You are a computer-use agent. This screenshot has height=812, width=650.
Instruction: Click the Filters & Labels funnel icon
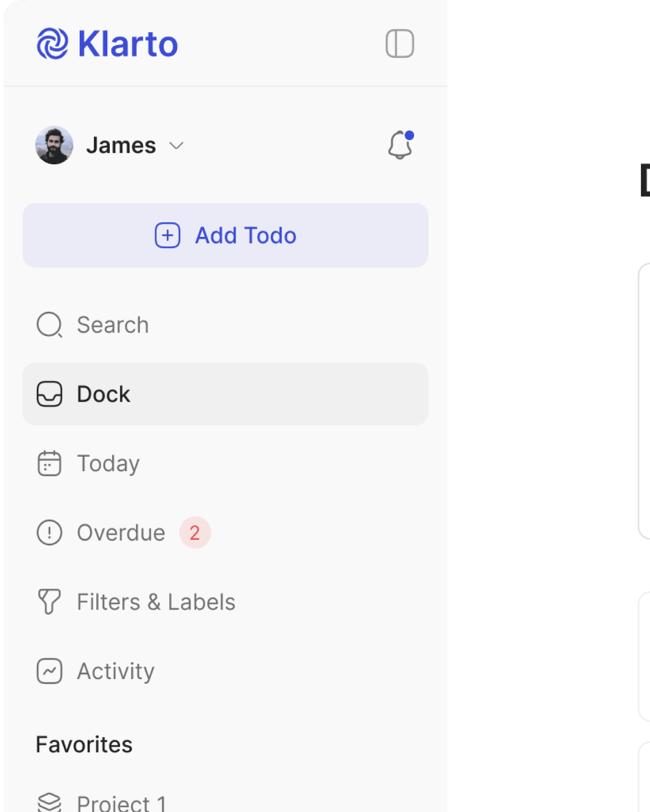[49, 602]
